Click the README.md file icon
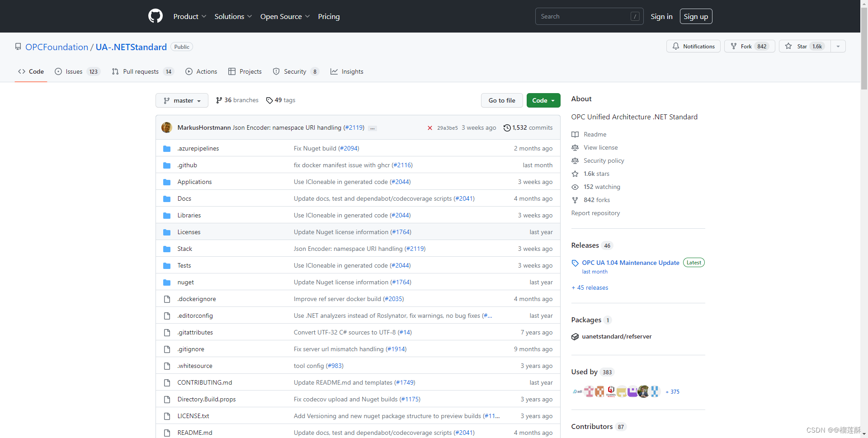Viewport: 868px width, 438px height. pyautogui.click(x=167, y=433)
